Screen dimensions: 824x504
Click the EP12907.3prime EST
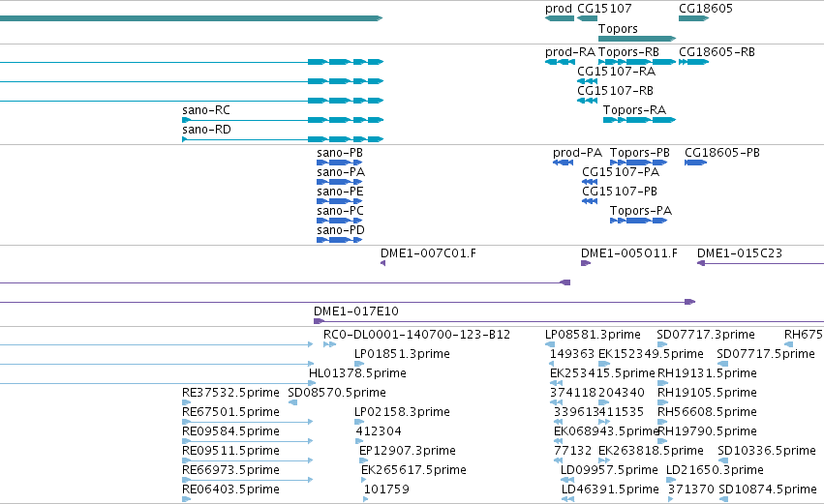pos(364,460)
